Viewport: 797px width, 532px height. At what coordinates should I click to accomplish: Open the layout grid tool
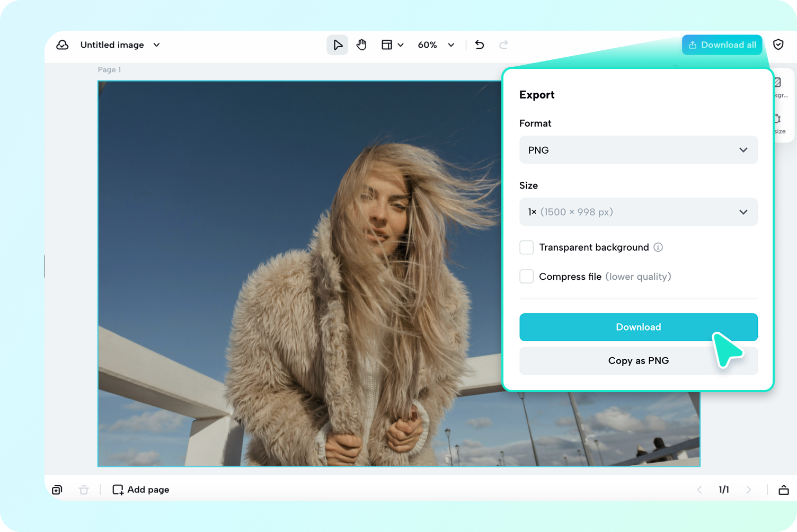coord(387,45)
